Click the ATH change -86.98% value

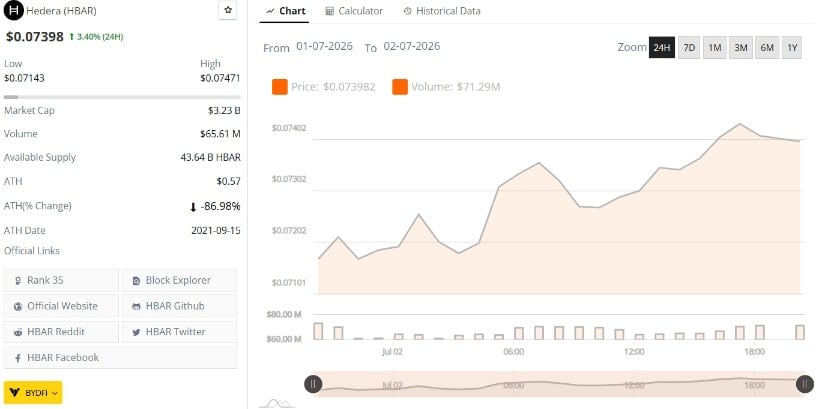[x=215, y=206]
